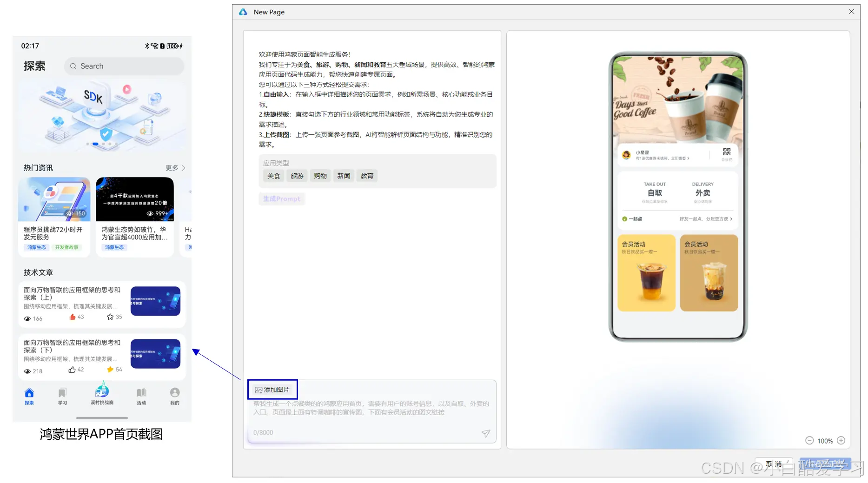The height and width of the screenshot is (483, 868).
Task: Click the 好友一起点，分账更方便 link
Action: pos(705,219)
